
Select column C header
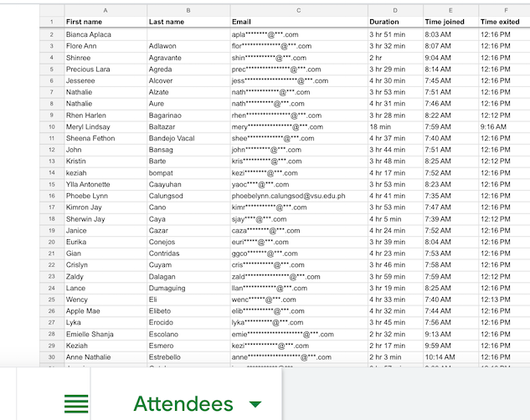coord(298,9)
